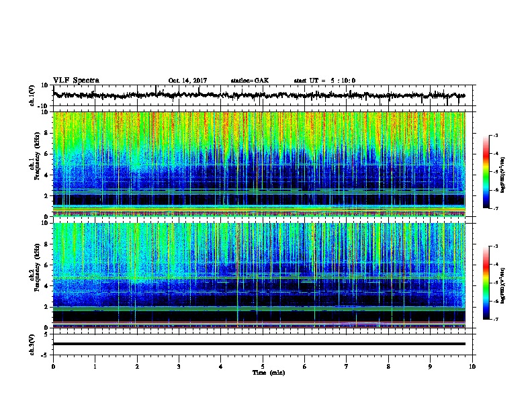Click the "-5" tick on ch.3(V) axis
This screenshot has height=411, width=532.
tap(45, 355)
